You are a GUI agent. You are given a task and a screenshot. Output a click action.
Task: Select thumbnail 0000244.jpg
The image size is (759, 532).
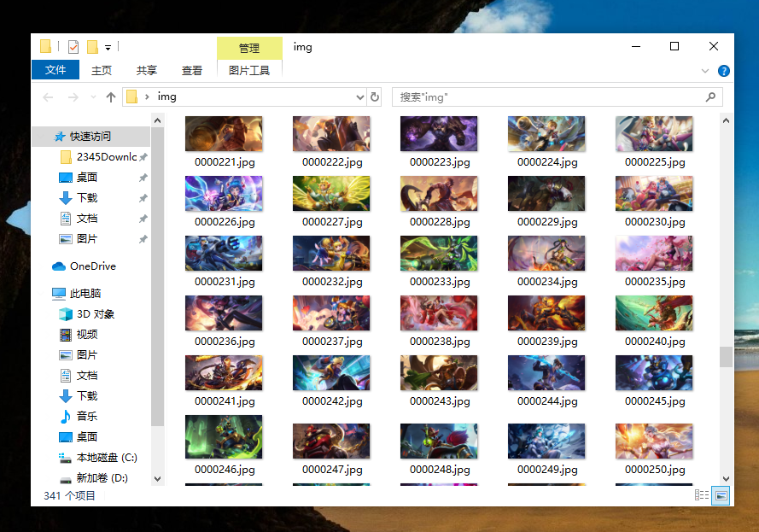(x=546, y=372)
